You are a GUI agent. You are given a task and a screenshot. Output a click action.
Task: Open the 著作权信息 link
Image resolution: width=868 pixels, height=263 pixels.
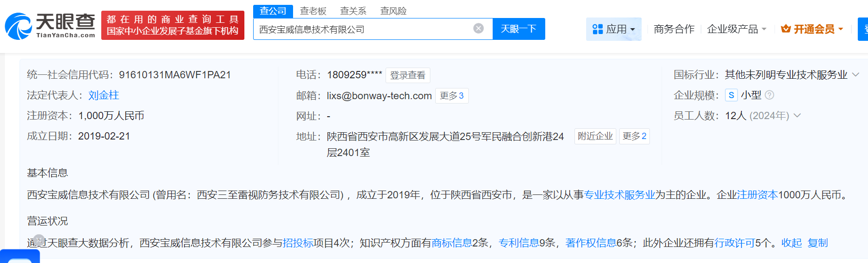pos(591,243)
